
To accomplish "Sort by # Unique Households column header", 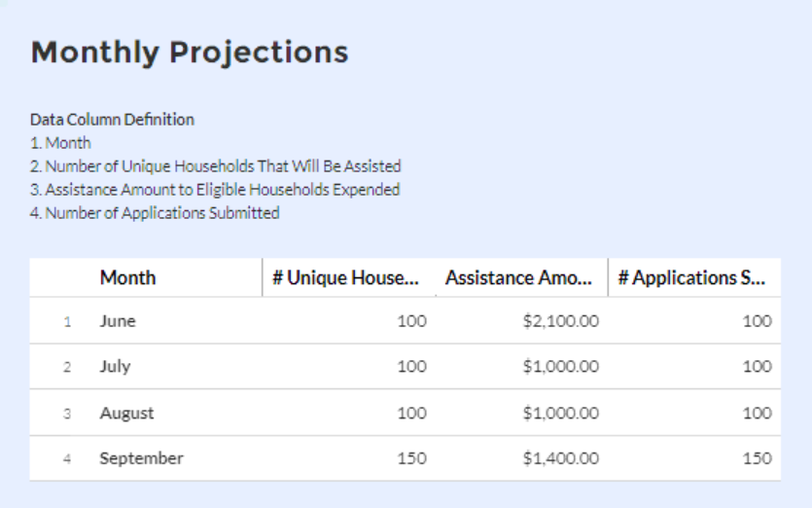I will (345, 278).
